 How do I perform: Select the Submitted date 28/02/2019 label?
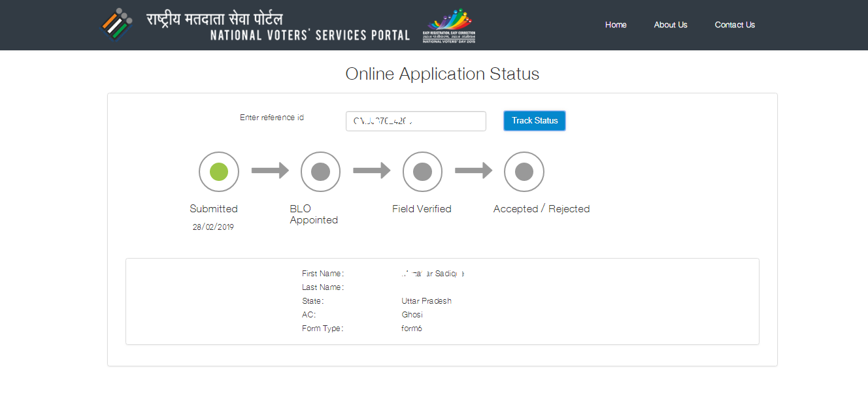pyautogui.click(x=214, y=226)
